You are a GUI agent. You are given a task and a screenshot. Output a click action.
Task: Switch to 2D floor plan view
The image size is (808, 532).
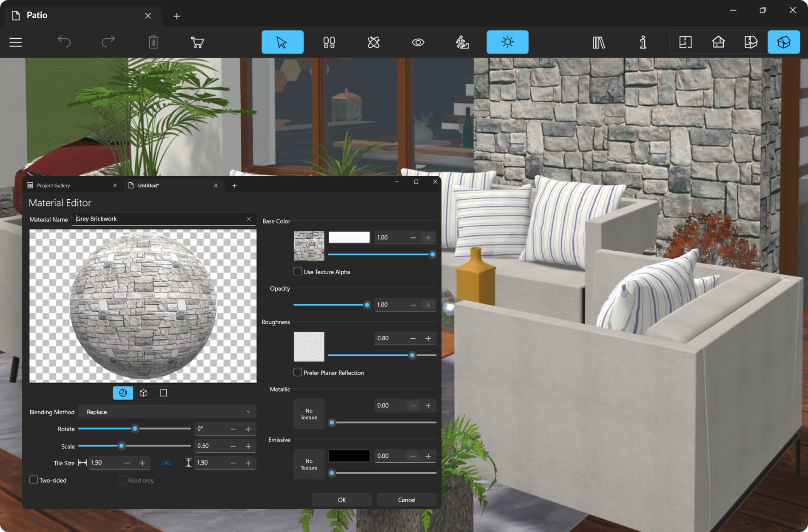pyautogui.click(x=686, y=42)
